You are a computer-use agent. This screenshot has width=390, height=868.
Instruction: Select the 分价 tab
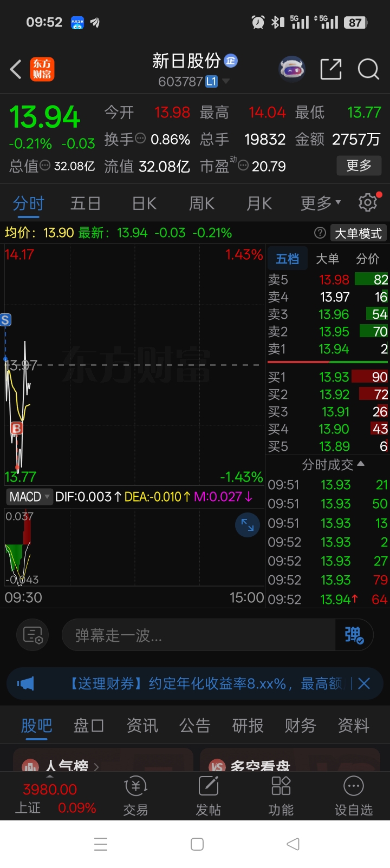tap(367, 259)
